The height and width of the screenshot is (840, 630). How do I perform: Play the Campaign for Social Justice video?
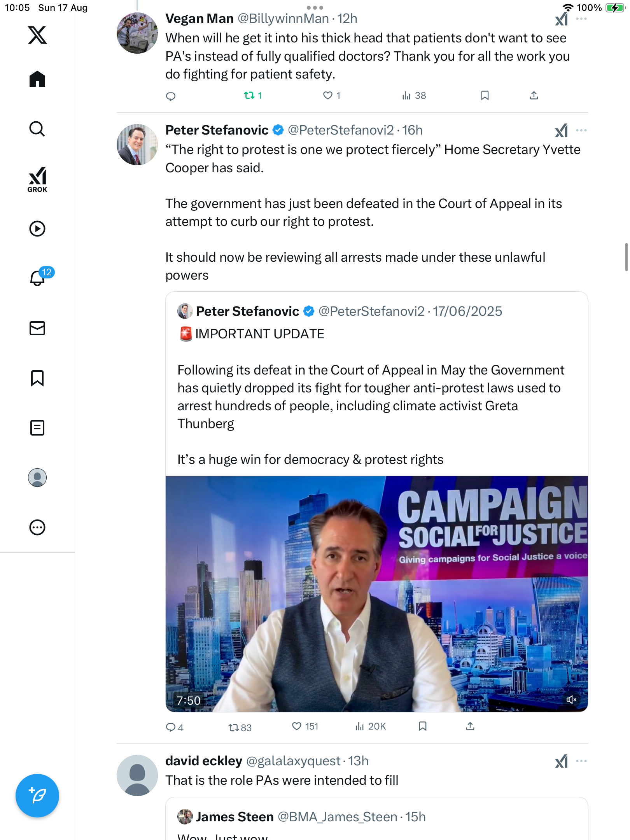coord(376,594)
